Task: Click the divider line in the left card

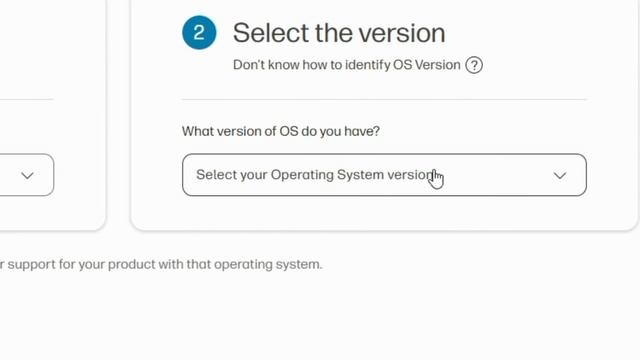Action: (27, 99)
